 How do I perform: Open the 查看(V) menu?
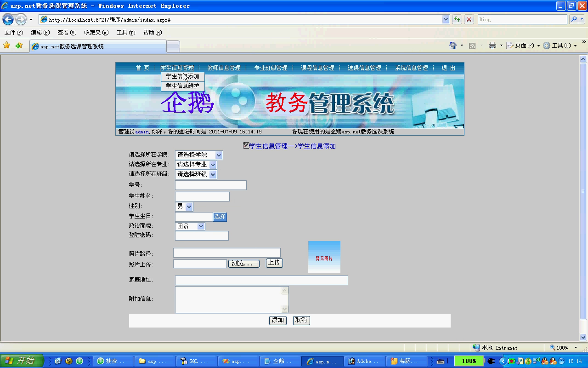point(67,33)
